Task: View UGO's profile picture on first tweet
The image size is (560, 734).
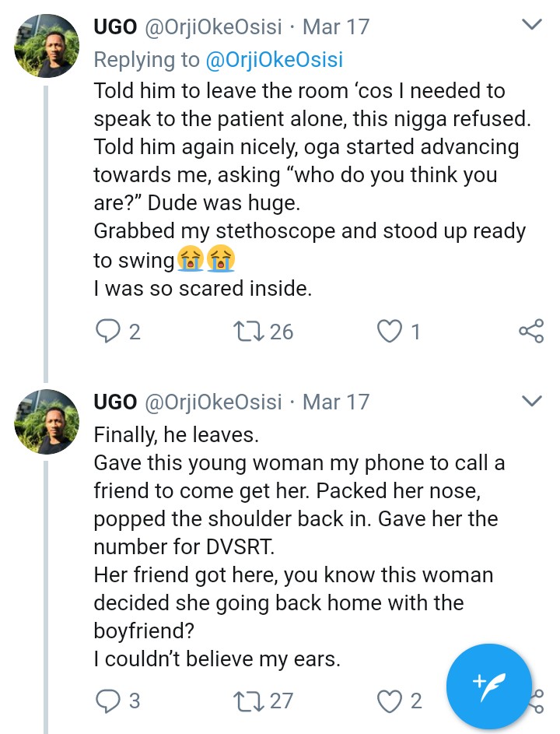Action: [x=47, y=47]
